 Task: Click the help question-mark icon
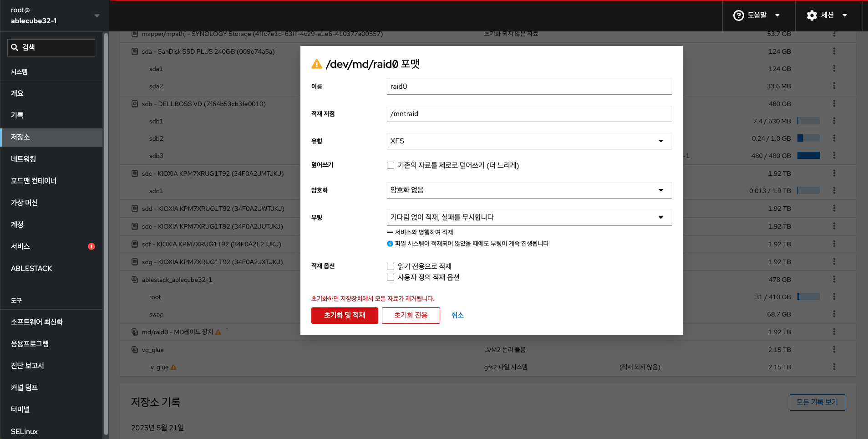coord(738,15)
